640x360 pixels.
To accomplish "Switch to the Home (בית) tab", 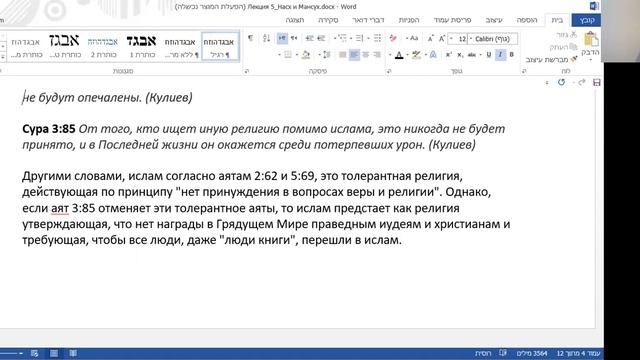I will click(x=557, y=20).
